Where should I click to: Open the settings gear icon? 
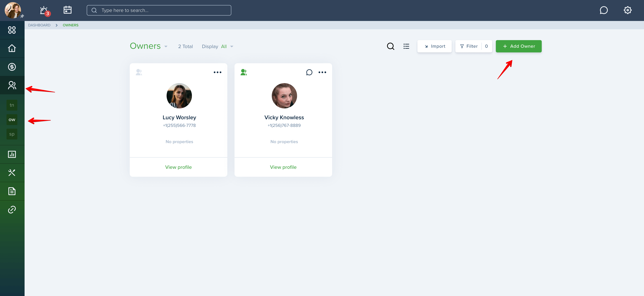click(628, 10)
